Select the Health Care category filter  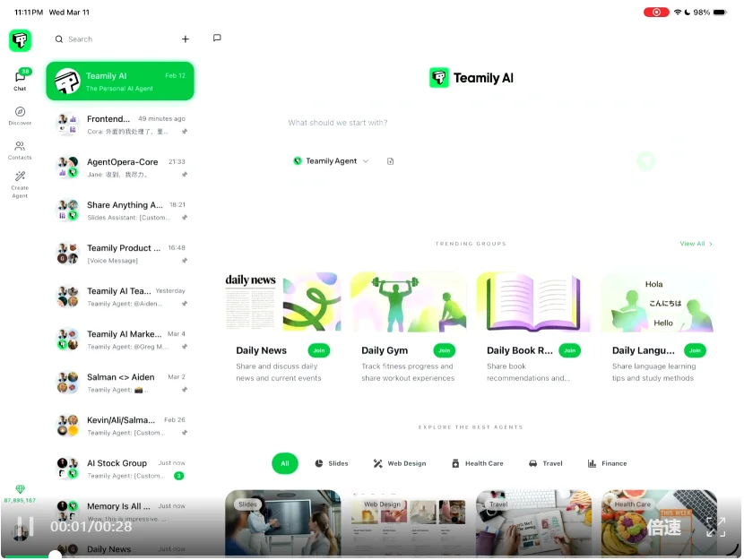pyautogui.click(x=477, y=463)
